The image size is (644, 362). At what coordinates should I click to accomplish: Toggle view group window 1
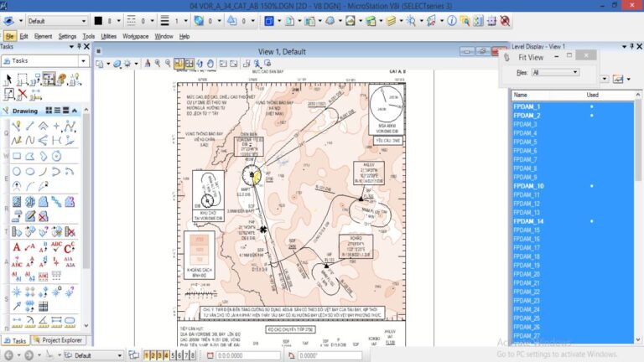tap(146, 355)
